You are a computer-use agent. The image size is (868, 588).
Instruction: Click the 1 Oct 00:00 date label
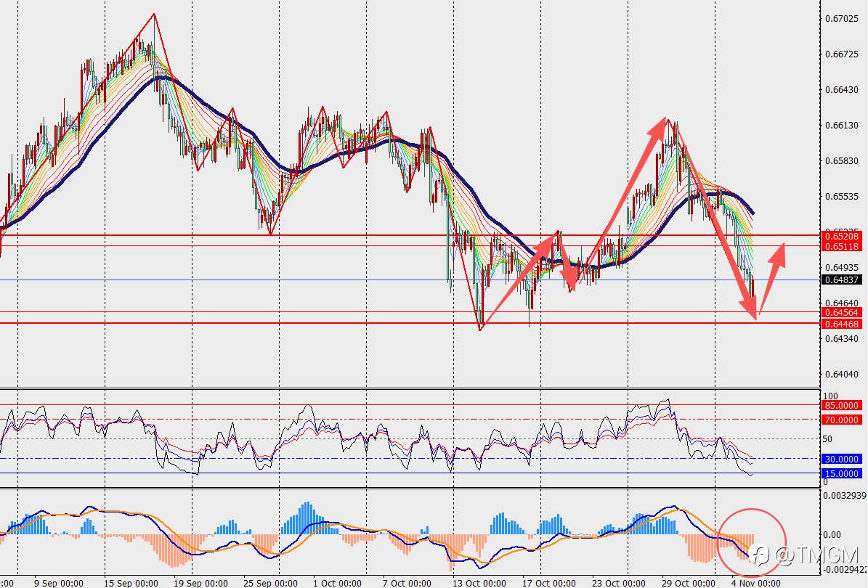(337, 583)
